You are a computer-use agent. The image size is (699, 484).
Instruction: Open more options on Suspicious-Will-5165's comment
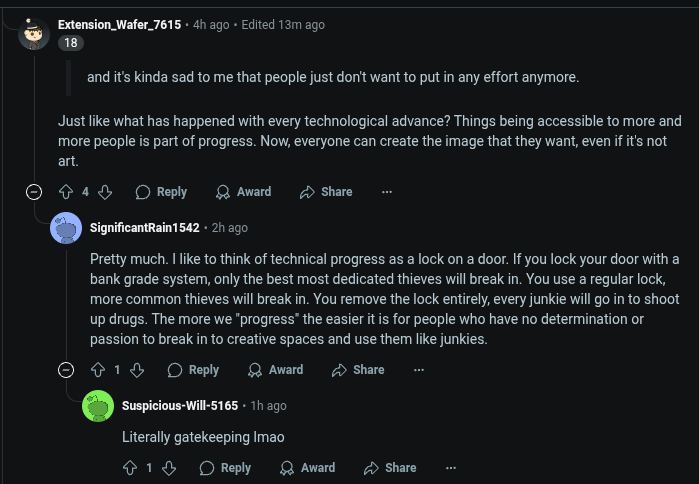point(451,468)
